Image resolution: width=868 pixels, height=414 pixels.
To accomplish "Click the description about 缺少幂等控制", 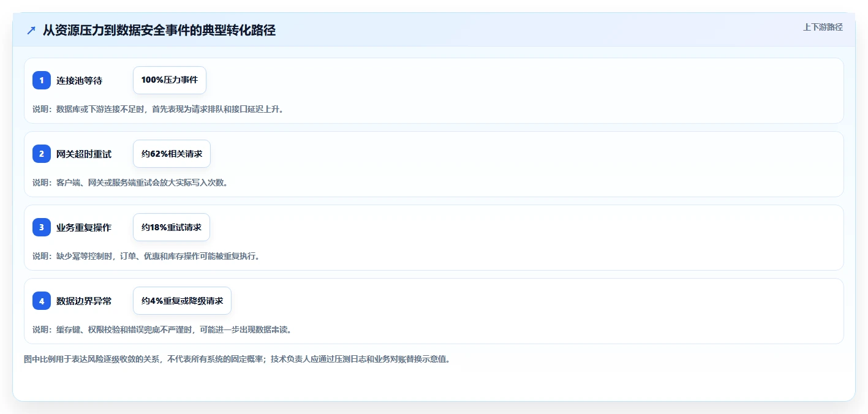I will 146,256.
